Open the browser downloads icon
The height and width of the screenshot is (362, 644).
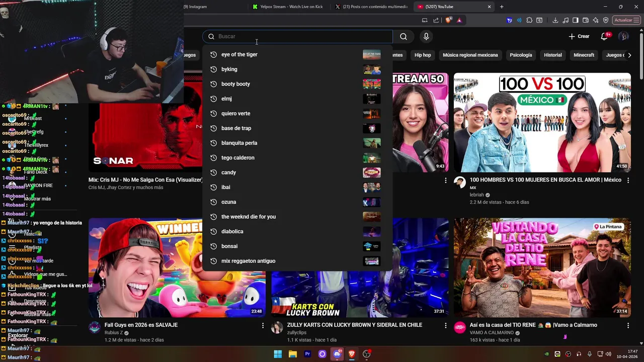click(x=555, y=20)
